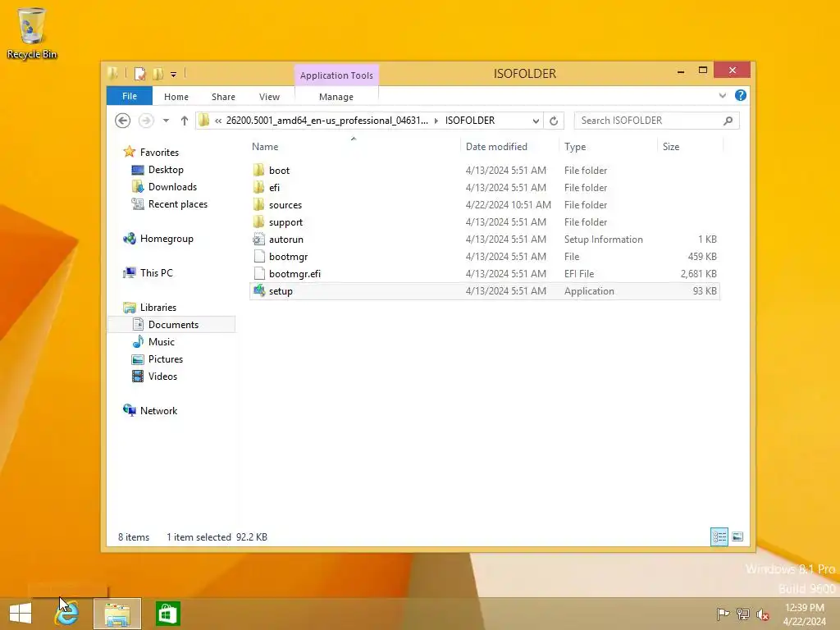Screen dimensions: 840x630
Task: Switch to Details view layout button
Action: 719,536
